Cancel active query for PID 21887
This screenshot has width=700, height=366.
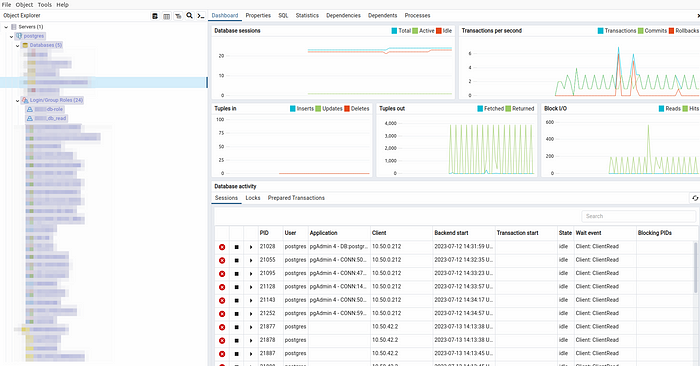pyautogui.click(x=237, y=354)
